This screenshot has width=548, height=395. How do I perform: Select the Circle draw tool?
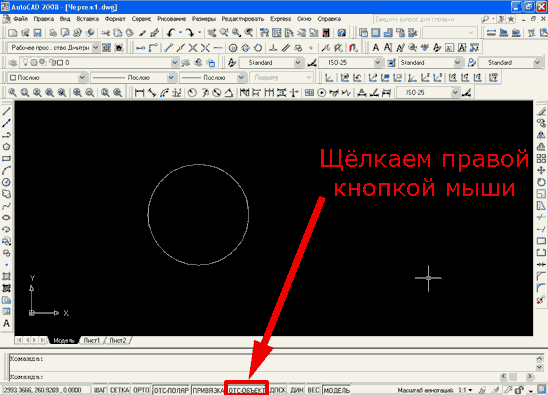(x=6, y=182)
